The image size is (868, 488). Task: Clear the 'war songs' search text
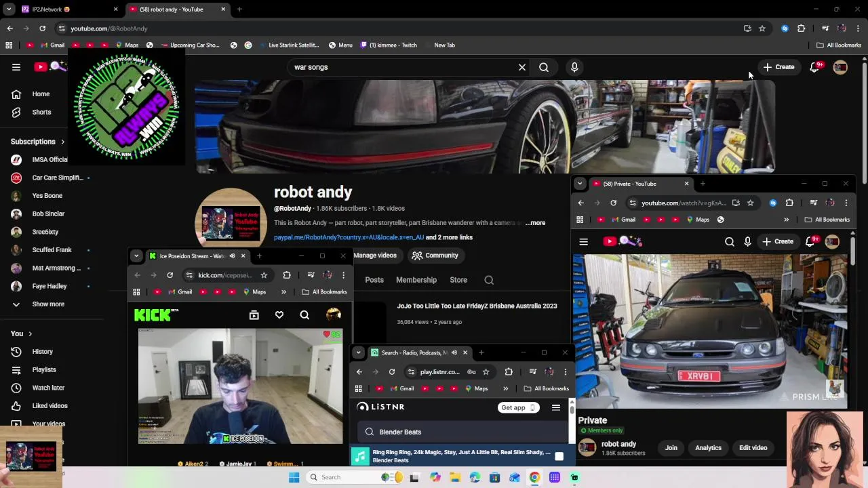point(522,67)
